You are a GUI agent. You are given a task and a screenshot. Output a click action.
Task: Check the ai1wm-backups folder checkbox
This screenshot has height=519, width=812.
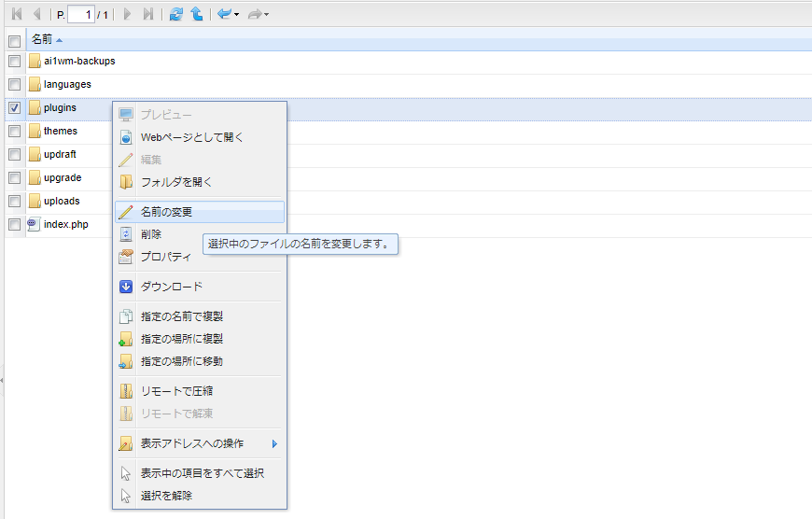(x=15, y=61)
